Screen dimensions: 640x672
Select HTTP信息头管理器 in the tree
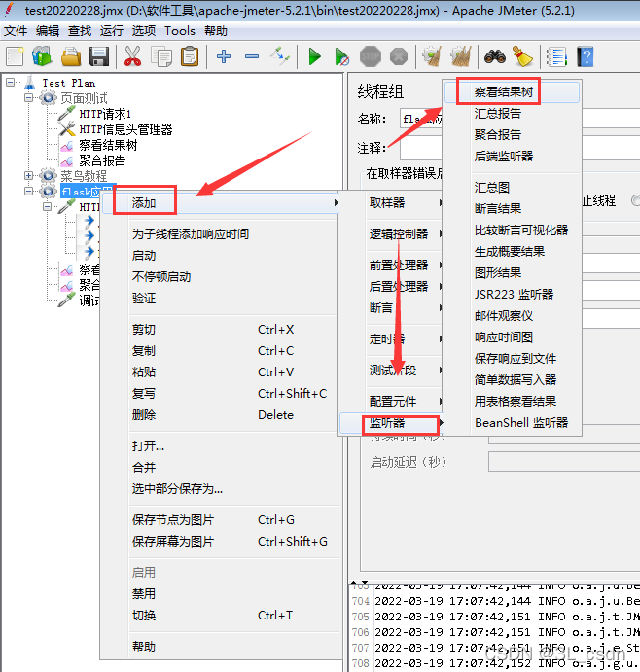tap(125, 129)
